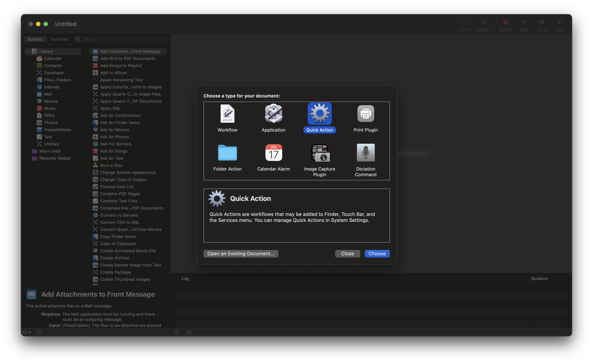Select the Calendar library category
The height and width of the screenshot is (364, 593).
[53, 58]
